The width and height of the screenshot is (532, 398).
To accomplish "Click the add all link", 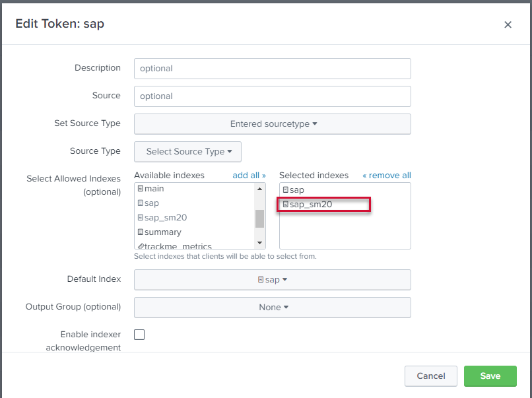I will click(x=249, y=176).
